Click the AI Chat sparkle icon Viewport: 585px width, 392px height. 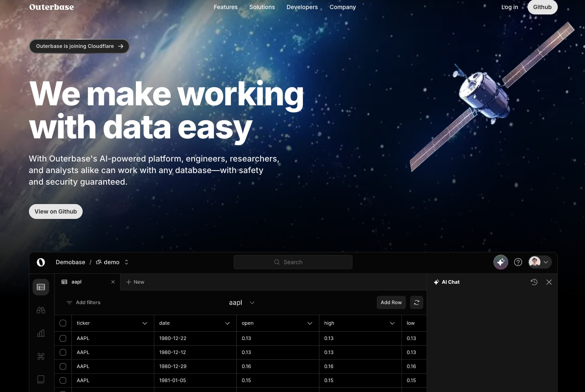point(436,282)
